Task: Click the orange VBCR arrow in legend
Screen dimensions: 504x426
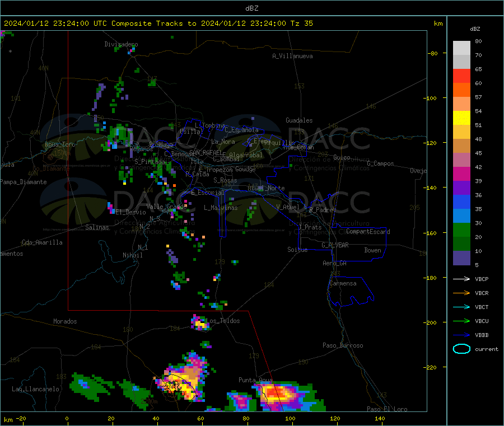Action: [x=461, y=293]
